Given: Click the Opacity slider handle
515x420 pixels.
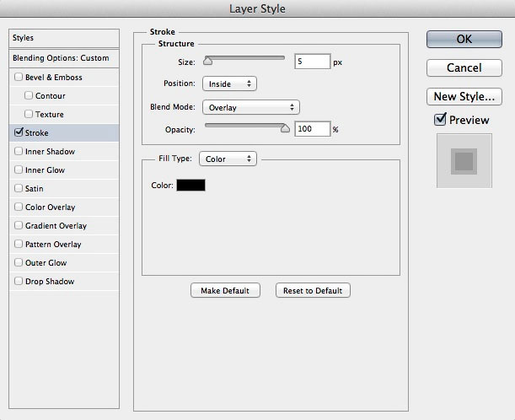Looking at the screenshot, I should tap(285, 128).
